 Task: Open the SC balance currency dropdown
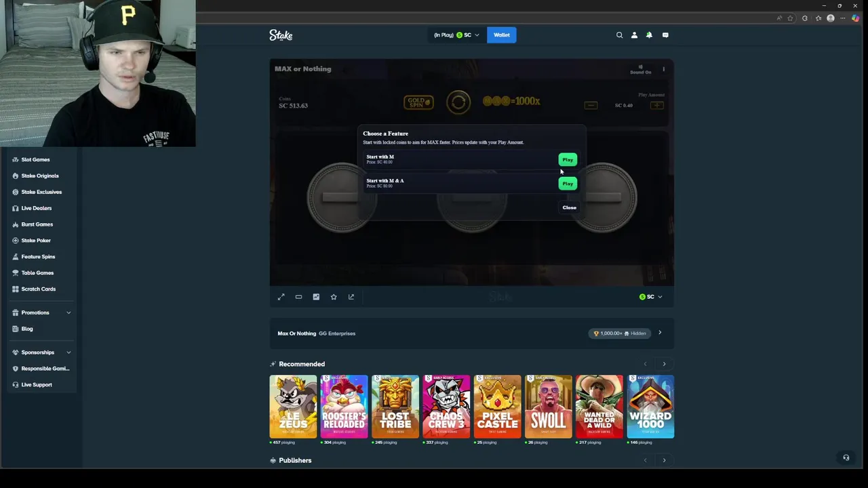click(456, 35)
